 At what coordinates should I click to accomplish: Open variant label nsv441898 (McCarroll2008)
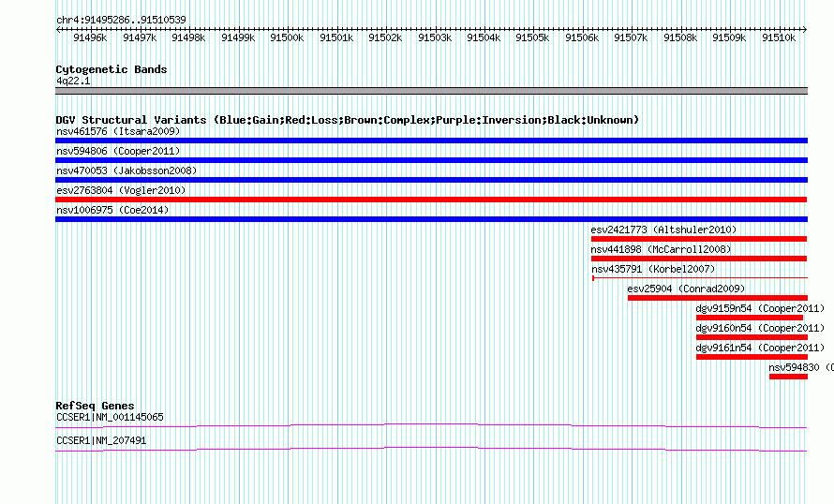662,249
